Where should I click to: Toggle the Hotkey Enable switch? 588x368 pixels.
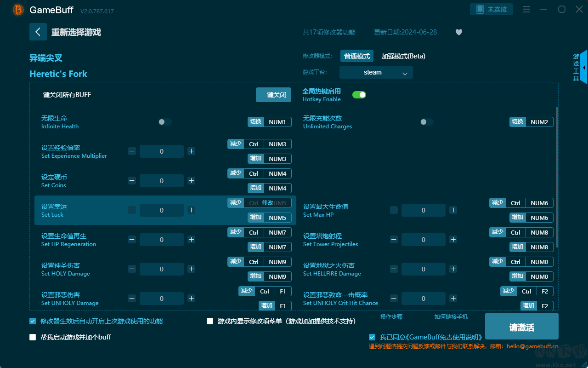[x=359, y=95]
